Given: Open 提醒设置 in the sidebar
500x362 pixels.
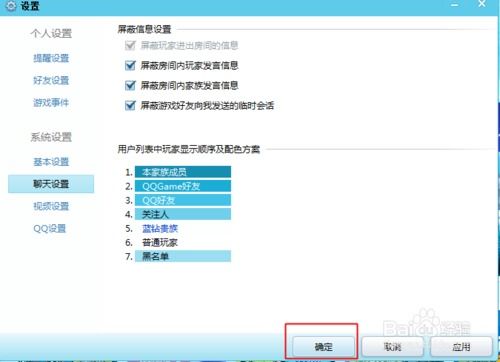Looking at the screenshot, I should point(51,58).
